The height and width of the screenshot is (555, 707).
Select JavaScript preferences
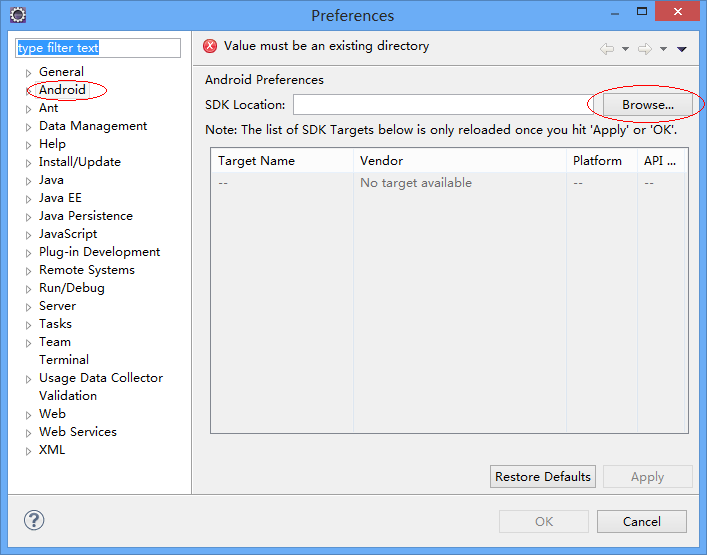tap(68, 234)
